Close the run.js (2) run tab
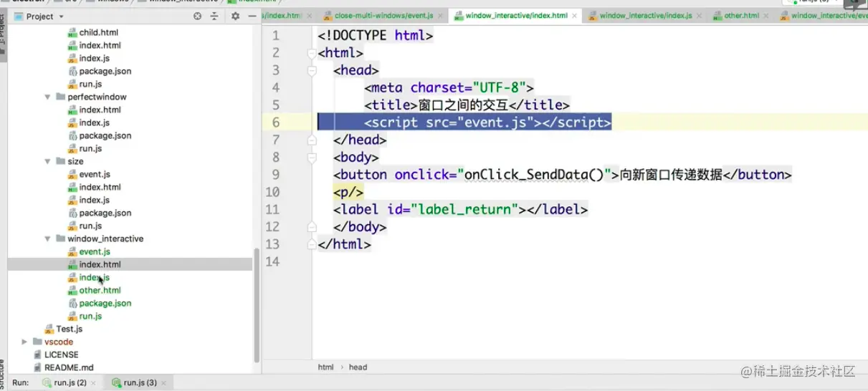The width and height of the screenshot is (868, 391). pyautogui.click(x=93, y=382)
